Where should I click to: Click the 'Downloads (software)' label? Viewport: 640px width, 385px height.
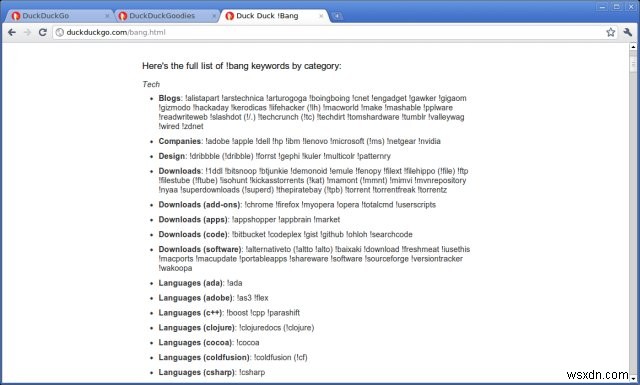(x=200, y=249)
